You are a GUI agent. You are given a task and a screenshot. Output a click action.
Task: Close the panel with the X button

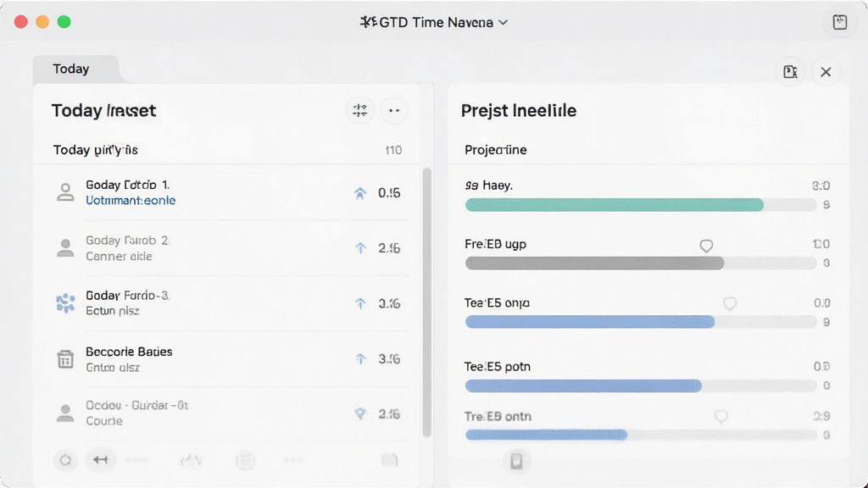coord(826,72)
